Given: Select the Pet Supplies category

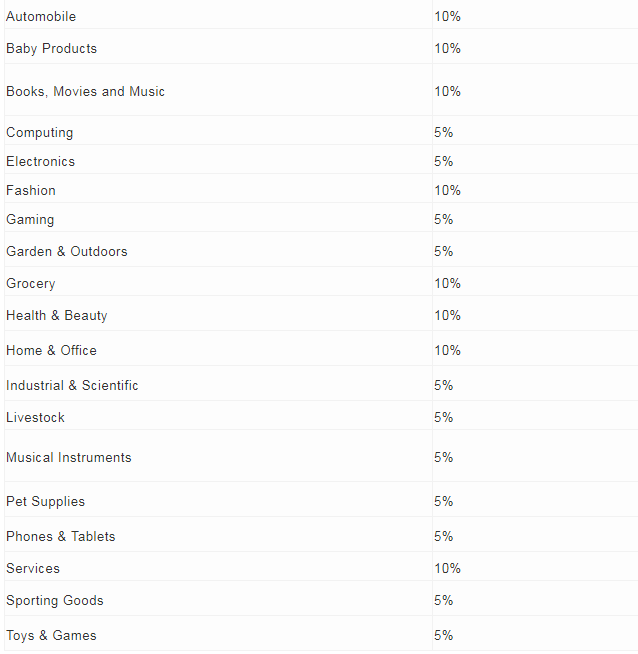Looking at the screenshot, I should point(45,501).
